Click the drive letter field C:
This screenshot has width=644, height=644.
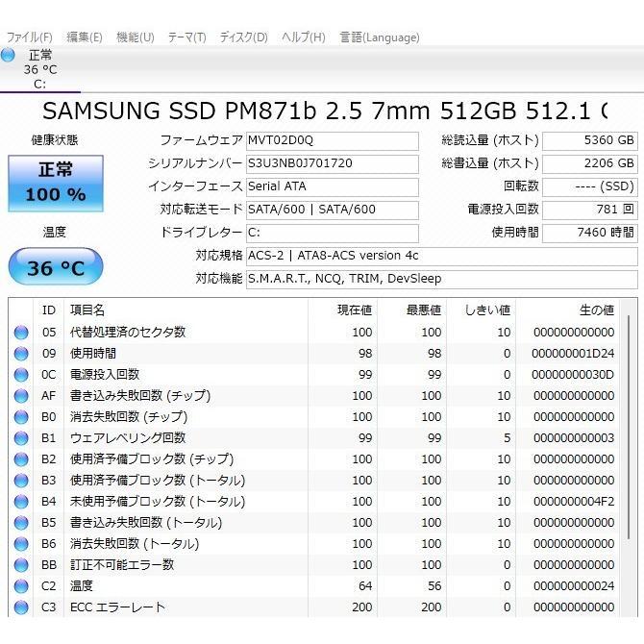pyautogui.click(x=333, y=233)
